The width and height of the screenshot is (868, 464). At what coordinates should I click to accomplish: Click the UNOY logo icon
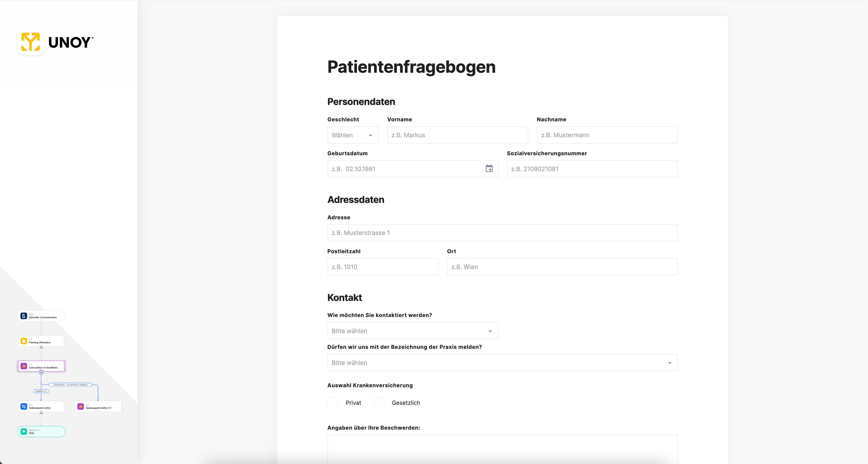30,42
